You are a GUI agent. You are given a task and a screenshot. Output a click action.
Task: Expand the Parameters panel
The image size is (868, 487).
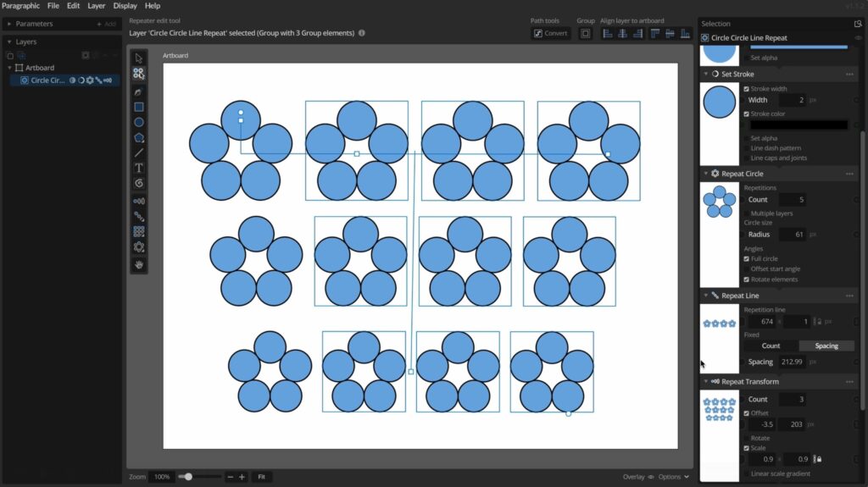[9, 24]
